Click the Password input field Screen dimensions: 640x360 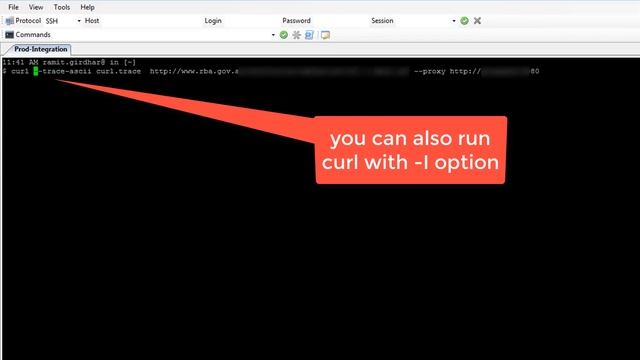(340, 21)
